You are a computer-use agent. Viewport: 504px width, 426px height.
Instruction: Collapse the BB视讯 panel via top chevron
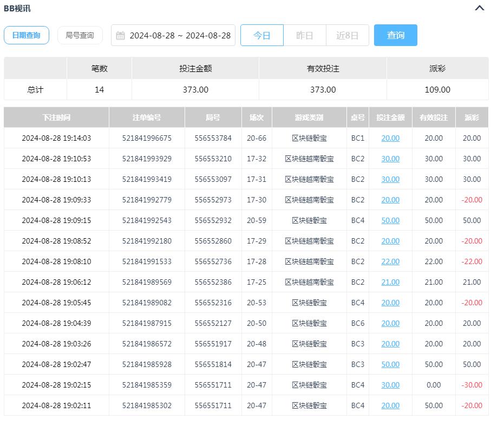(479, 8)
